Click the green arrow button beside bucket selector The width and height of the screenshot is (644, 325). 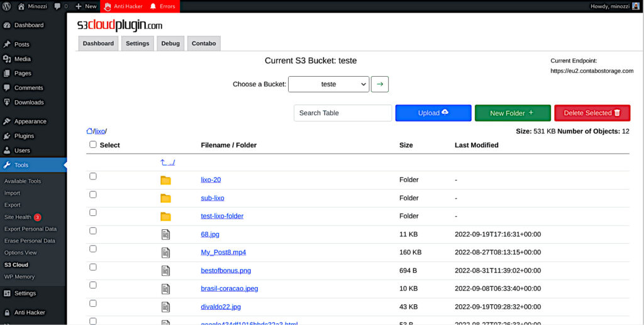point(379,84)
